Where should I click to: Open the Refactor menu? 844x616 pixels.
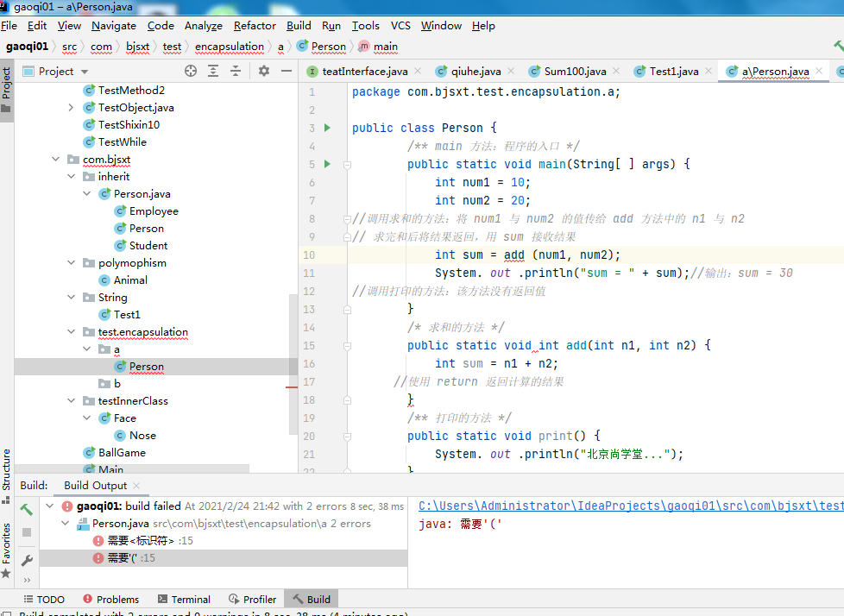click(x=255, y=26)
